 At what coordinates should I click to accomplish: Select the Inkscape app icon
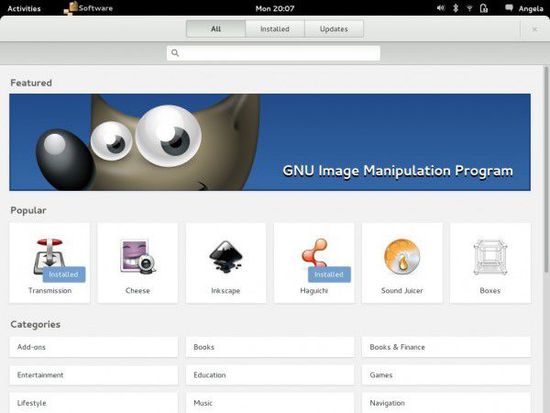click(x=226, y=257)
